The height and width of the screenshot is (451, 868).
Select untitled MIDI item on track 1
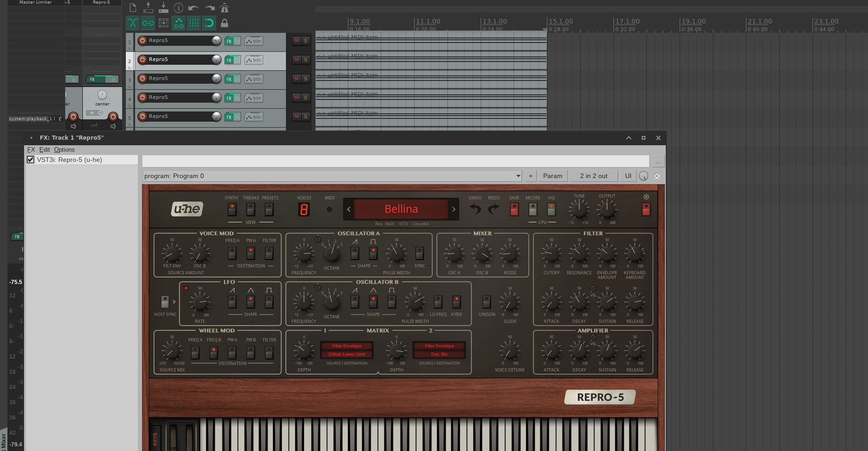pos(431,41)
